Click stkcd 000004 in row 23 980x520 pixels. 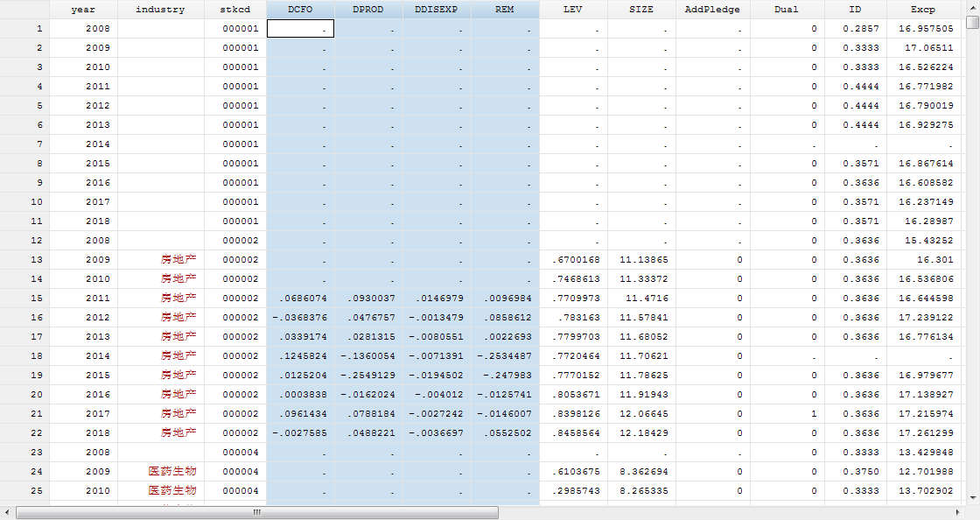coord(241,452)
